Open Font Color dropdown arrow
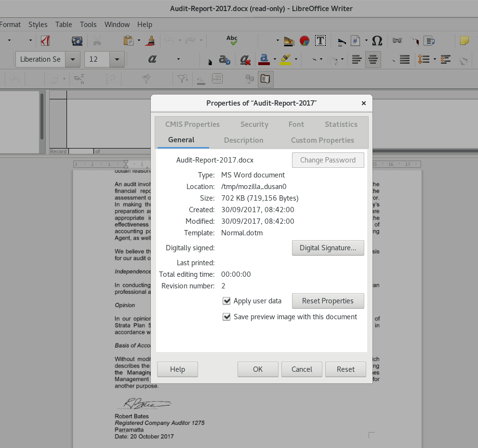Screen dimensions: 478x448 pyautogui.click(x=275, y=59)
